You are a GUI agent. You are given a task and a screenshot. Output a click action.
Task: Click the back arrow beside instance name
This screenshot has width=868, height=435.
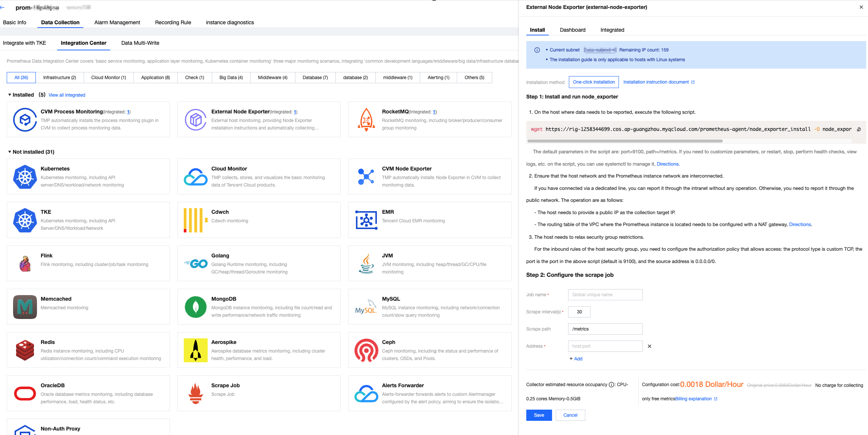pyautogui.click(x=3, y=7)
